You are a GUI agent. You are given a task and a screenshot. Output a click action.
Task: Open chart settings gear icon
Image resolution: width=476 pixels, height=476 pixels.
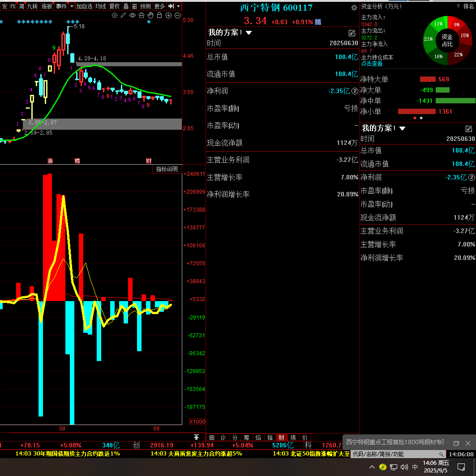pos(115,15)
